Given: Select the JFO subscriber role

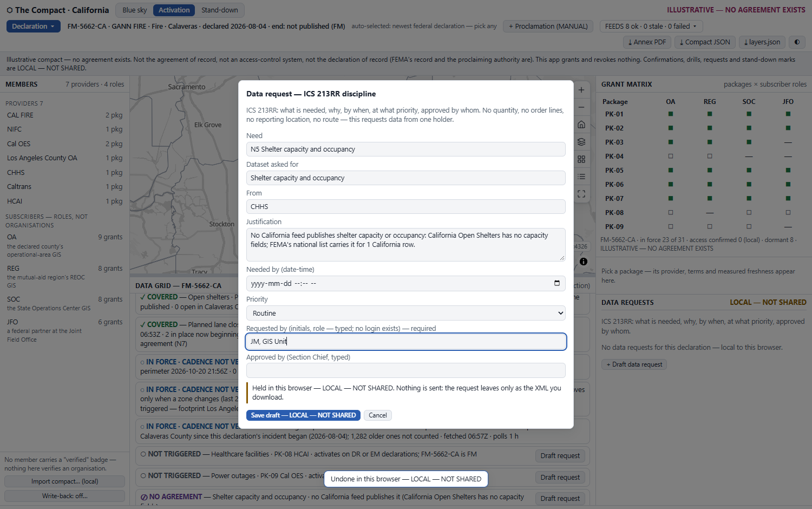Looking at the screenshot, I should (x=65, y=330).
